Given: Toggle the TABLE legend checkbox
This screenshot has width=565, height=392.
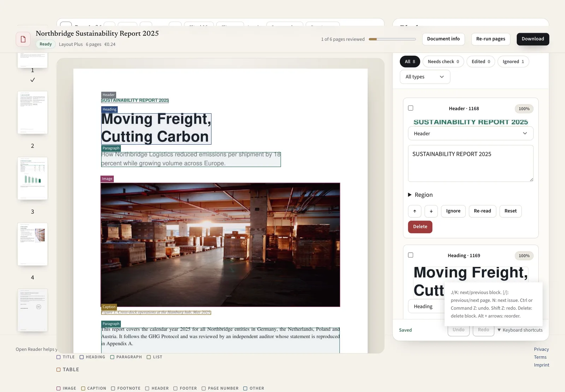Looking at the screenshot, I should tap(59, 370).
